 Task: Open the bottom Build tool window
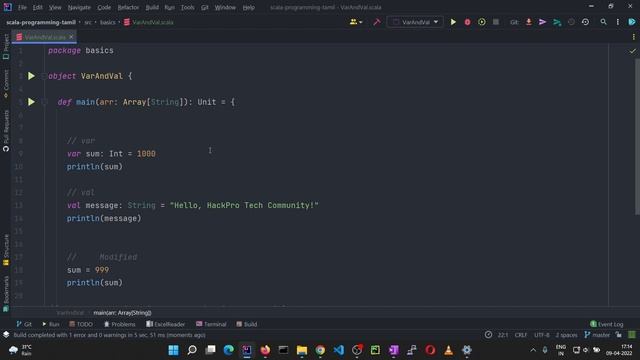(247, 324)
